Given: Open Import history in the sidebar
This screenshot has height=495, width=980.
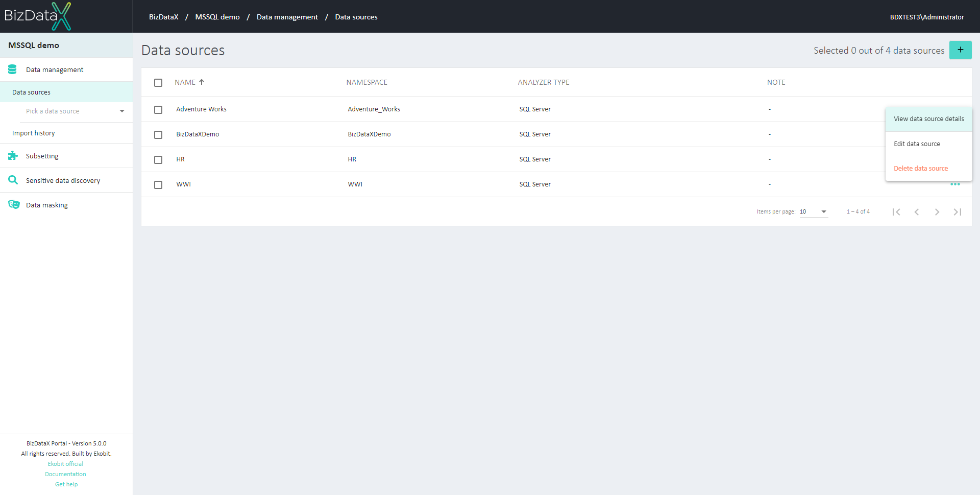Looking at the screenshot, I should (66, 133).
